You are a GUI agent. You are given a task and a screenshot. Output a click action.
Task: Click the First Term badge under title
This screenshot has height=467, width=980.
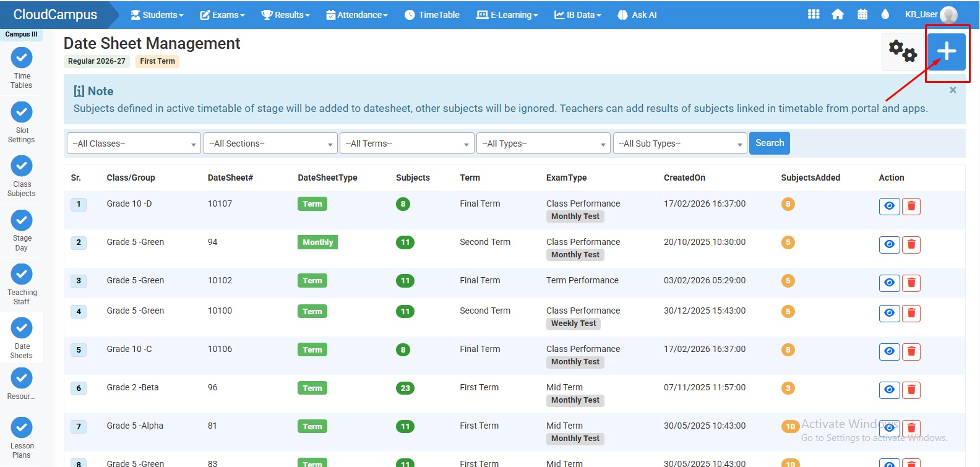[157, 61]
